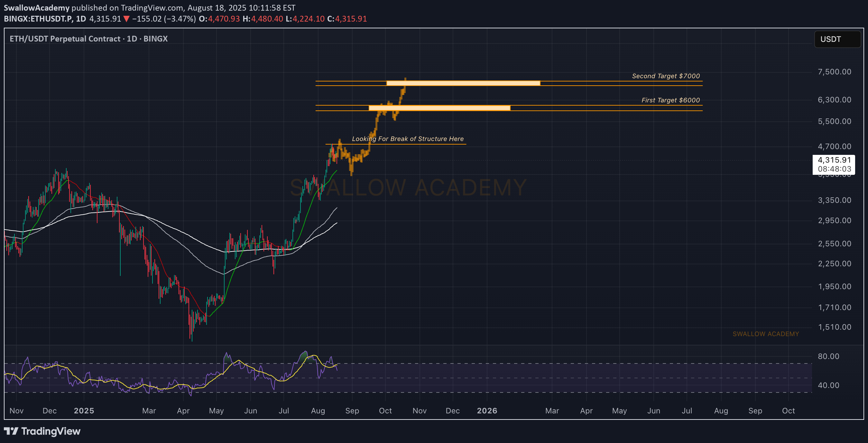Click the RSI 80.00 scale value
The width and height of the screenshot is (868, 443).
point(828,356)
